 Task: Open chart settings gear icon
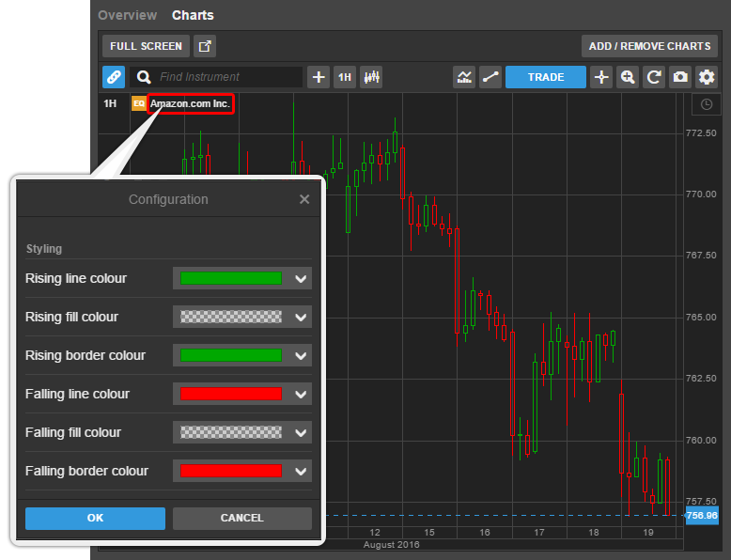pyautogui.click(x=707, y=77)
